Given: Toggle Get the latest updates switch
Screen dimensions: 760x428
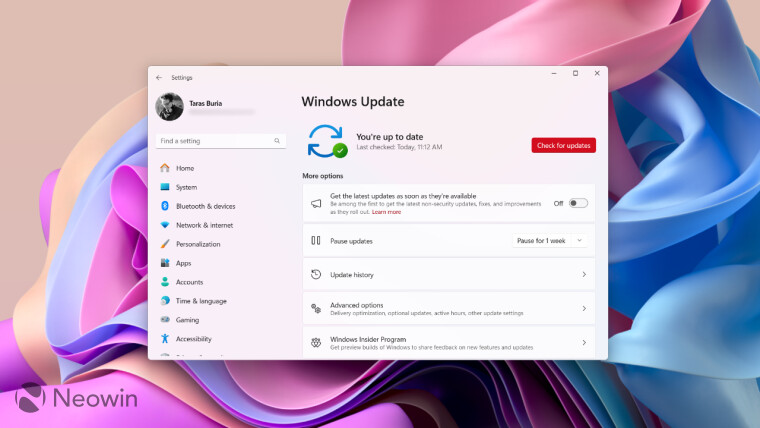Looking at the screenshot, I should [x=578, y=203].
